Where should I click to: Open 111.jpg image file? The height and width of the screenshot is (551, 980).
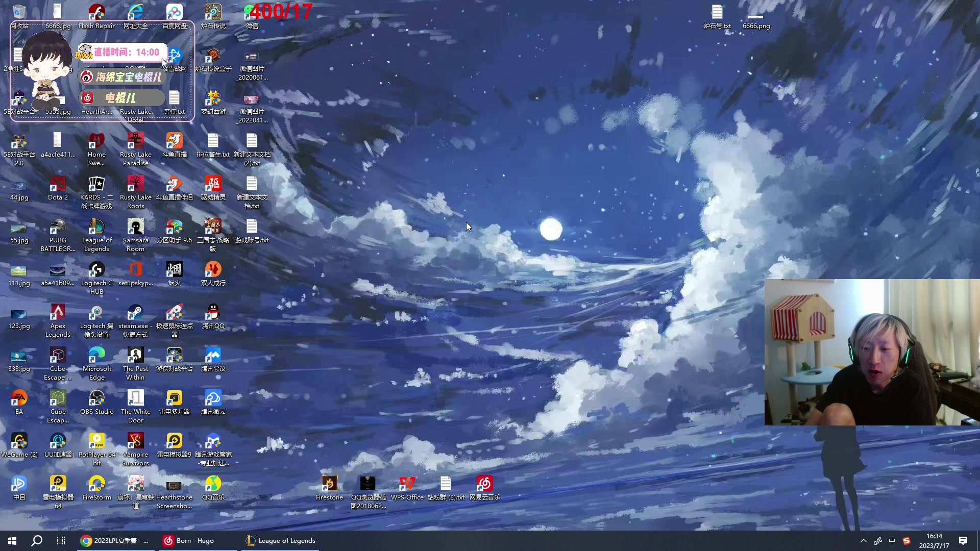(x=19, y=273)
